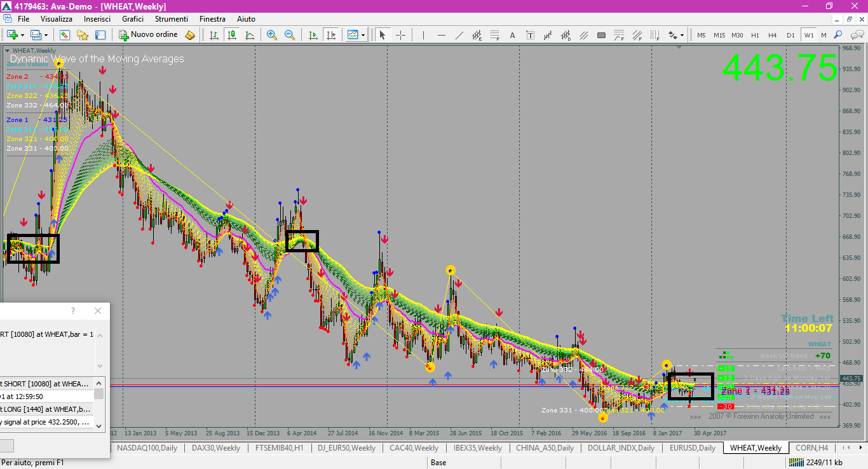Zoom in on the chart

click(x=272, y=35)
